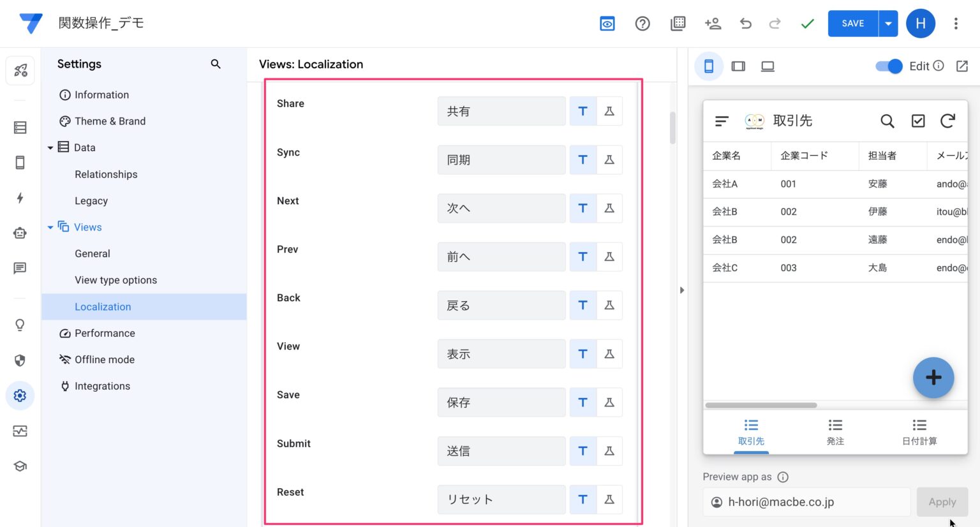Collapse the Views section
The height and width of the screenshot is (527, 980).
coord(51,227)
